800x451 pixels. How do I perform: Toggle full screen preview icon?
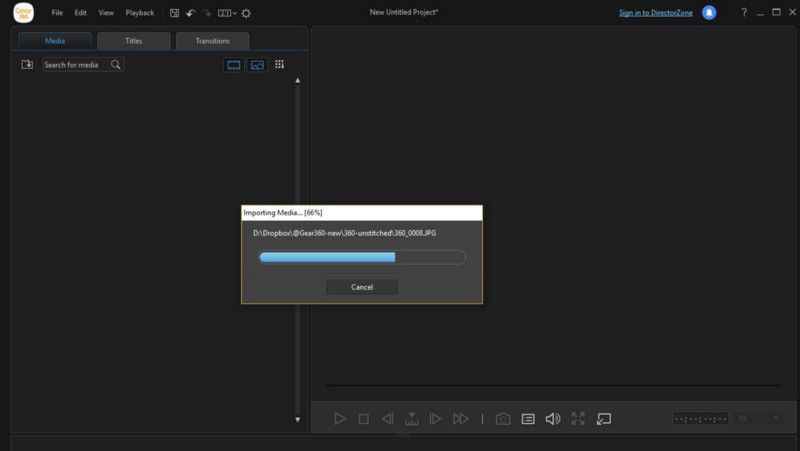pyautogui.click(x=578, y=419)
